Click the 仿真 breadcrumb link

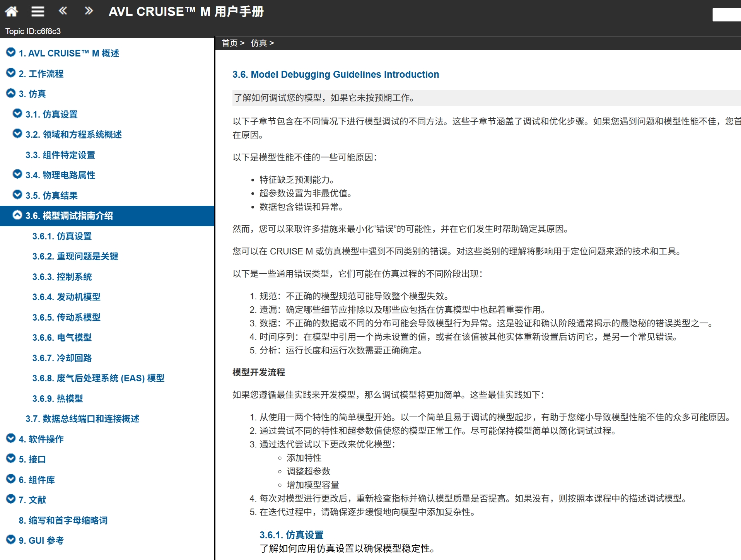pos(259,43)
